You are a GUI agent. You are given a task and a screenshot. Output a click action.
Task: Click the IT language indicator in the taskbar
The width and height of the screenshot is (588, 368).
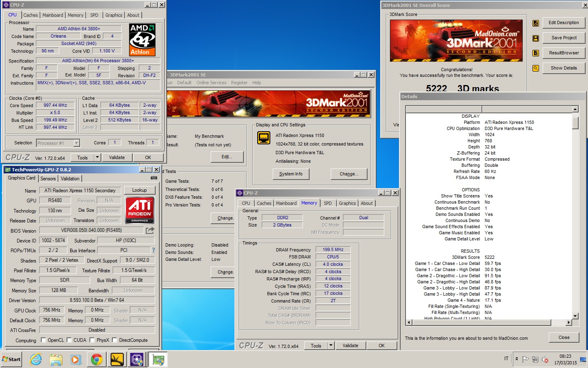click(x=506, y=359)
